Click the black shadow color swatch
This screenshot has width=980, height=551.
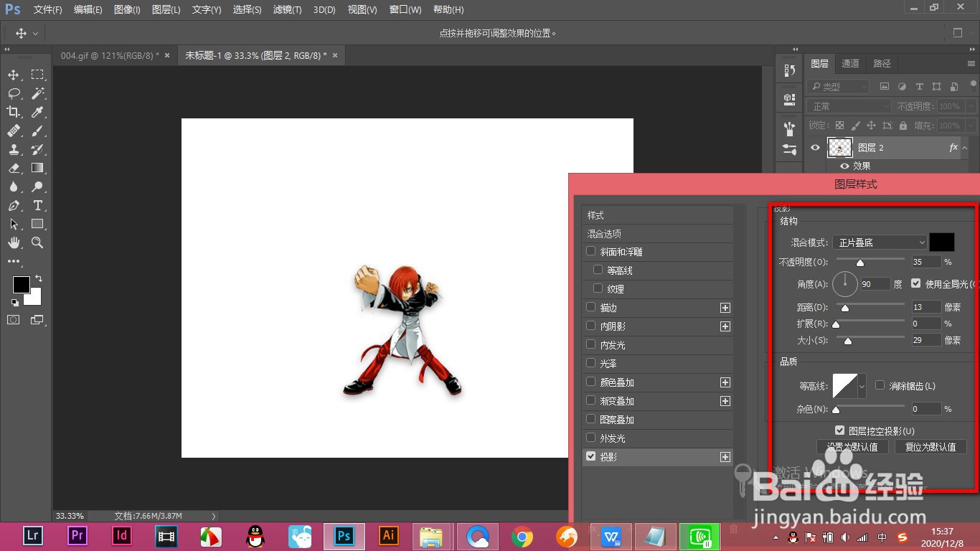point(942,242)
